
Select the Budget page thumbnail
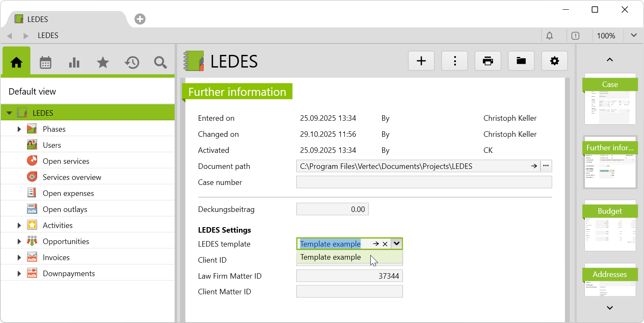pos(610,226)
